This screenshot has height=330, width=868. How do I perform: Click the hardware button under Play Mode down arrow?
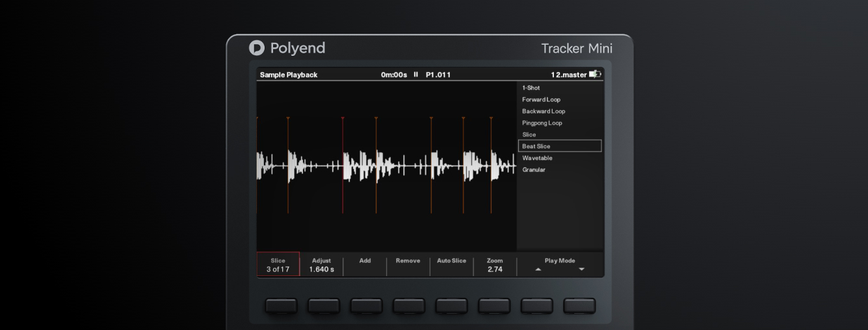coord(579,306)
